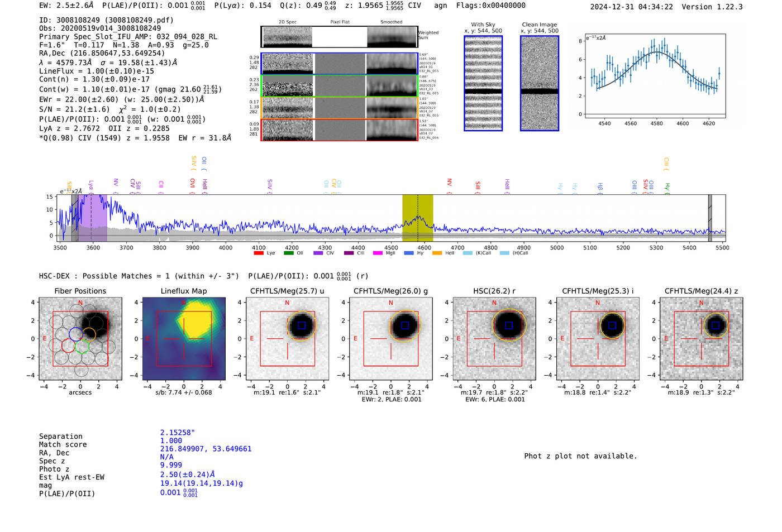The height and width of the screenshot is (532, 782).
Task: Click the ID: 3008108249 text line
Action: [106, 20]
